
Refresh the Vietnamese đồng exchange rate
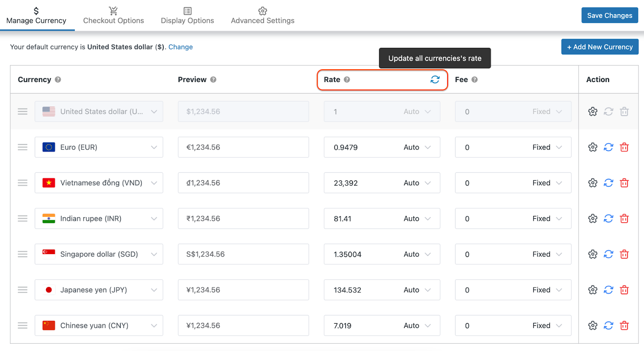608,183
